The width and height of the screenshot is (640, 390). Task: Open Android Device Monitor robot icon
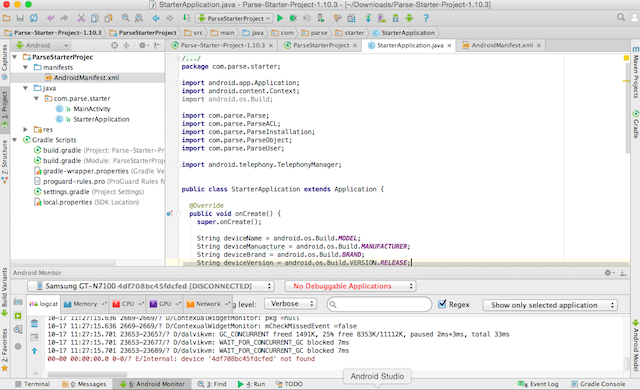click(409, 18)
